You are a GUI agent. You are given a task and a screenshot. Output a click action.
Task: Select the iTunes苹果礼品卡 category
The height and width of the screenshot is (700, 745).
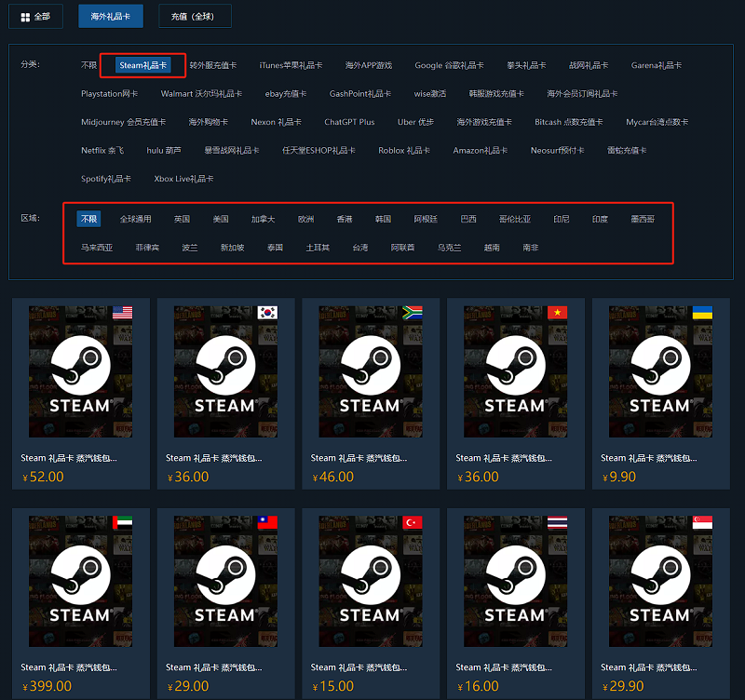click(x=291, y=65)
